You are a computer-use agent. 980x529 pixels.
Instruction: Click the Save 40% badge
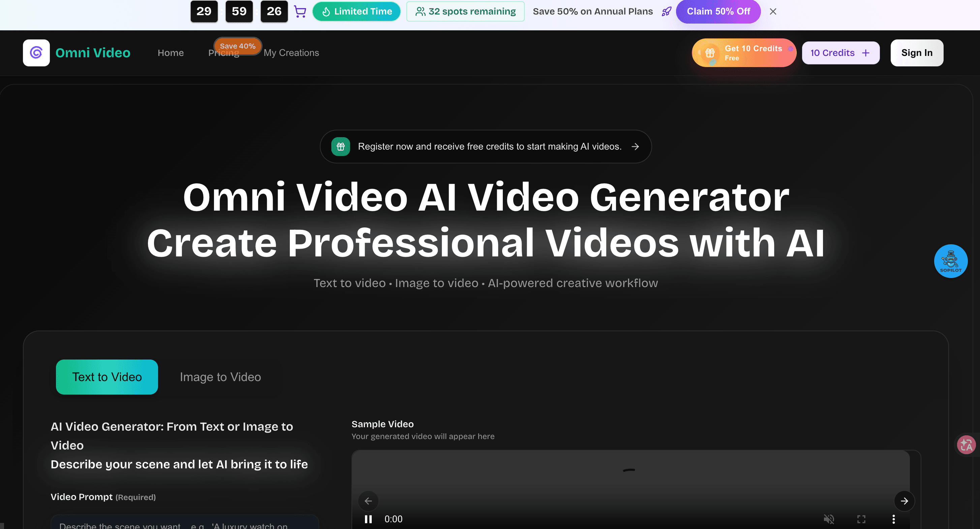(x=237, y=46)
